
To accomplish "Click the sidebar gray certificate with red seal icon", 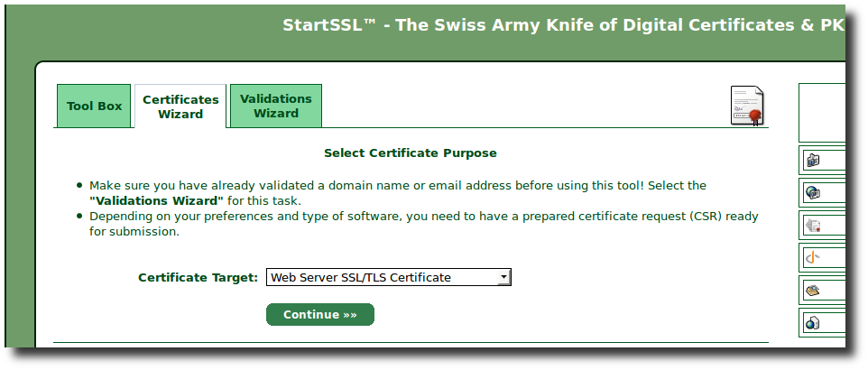I will click(x=813, y=225).
